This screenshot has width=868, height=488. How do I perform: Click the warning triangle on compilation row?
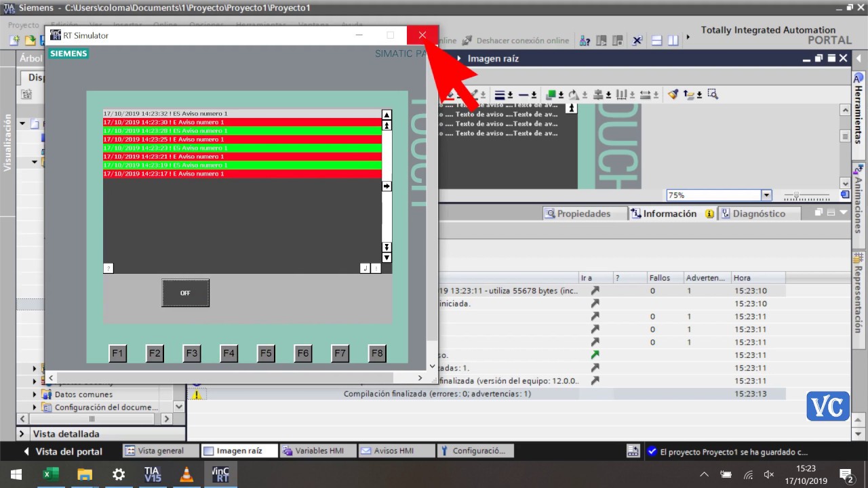point(197,394)
